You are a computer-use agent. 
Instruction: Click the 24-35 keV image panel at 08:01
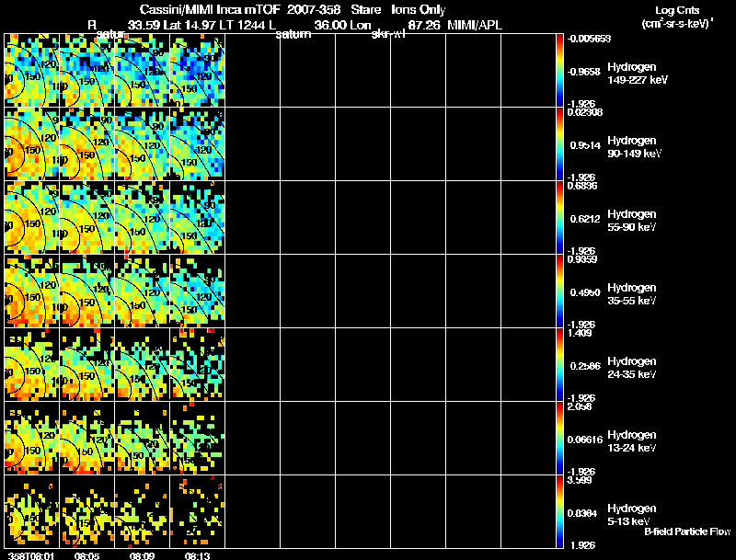(32, 365)
